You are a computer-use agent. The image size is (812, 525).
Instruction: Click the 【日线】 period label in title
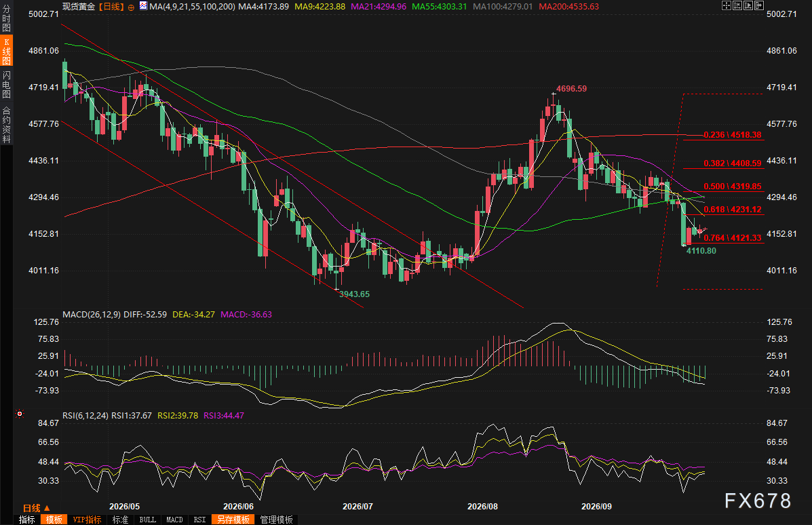pos(111,7)
